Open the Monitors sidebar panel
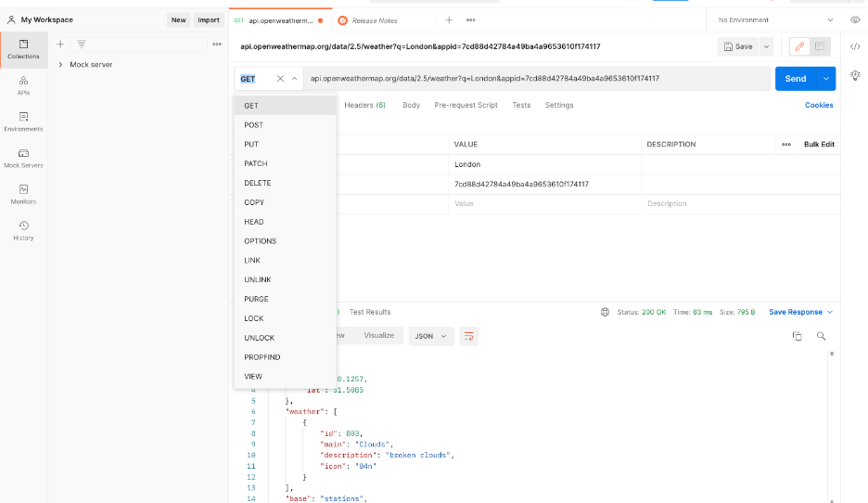Screen dimensions: 868x503 tap(23, 195)
